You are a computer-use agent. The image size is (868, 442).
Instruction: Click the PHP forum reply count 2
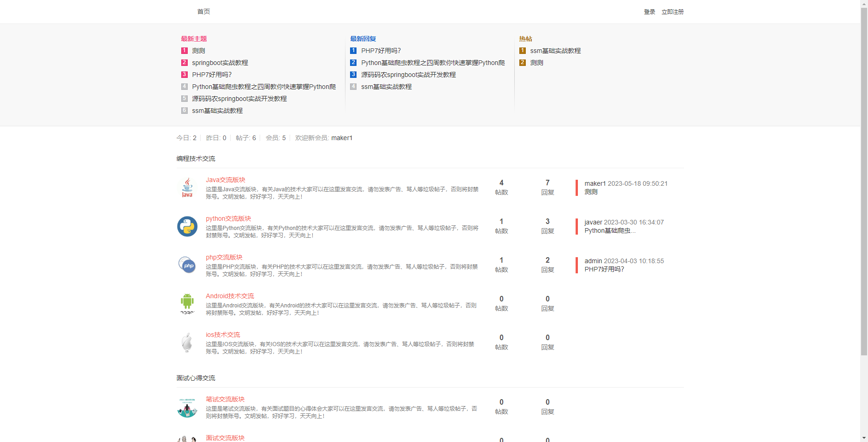[x=547, y=260]
